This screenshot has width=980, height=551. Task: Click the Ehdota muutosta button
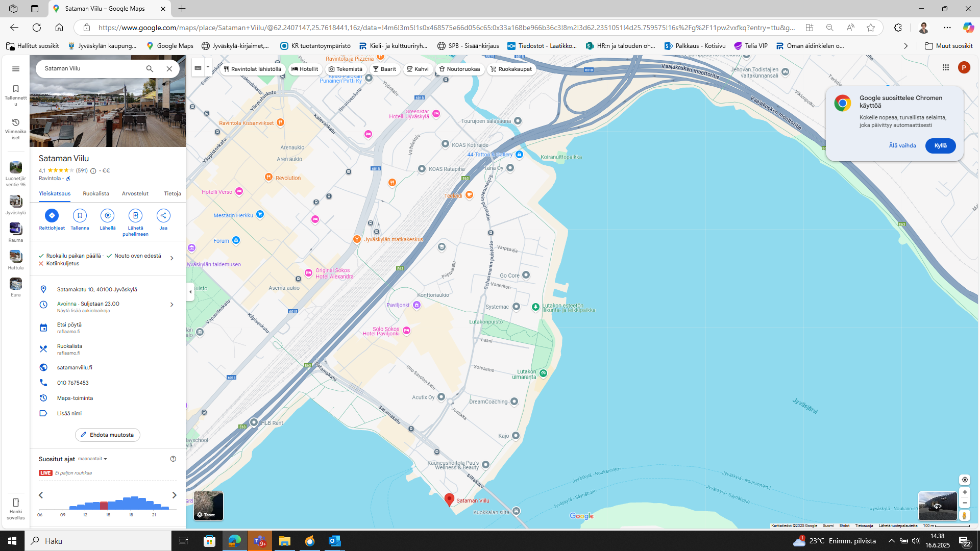(107, 435)
